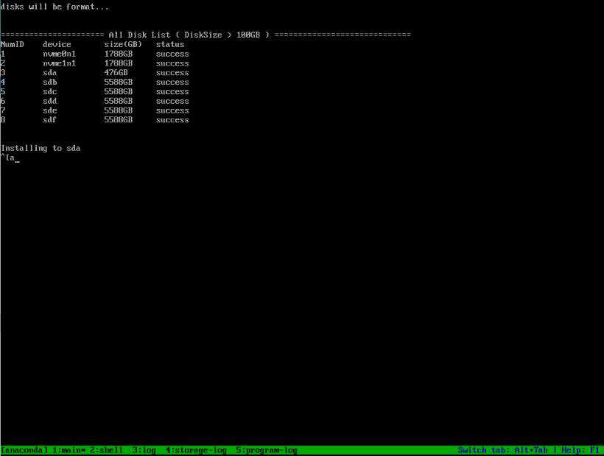Select the sda device in the list
604x456 pixels.
click(x=50, y=73)
